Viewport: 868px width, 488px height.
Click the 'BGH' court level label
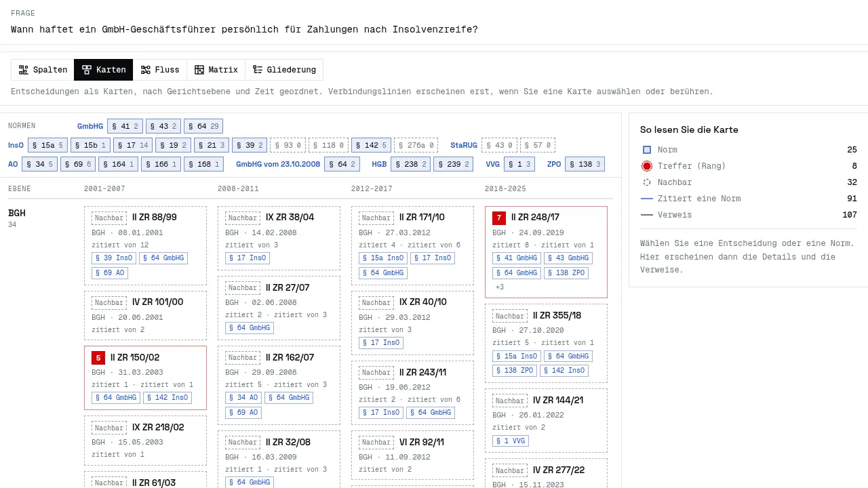[x=17, y=213]
